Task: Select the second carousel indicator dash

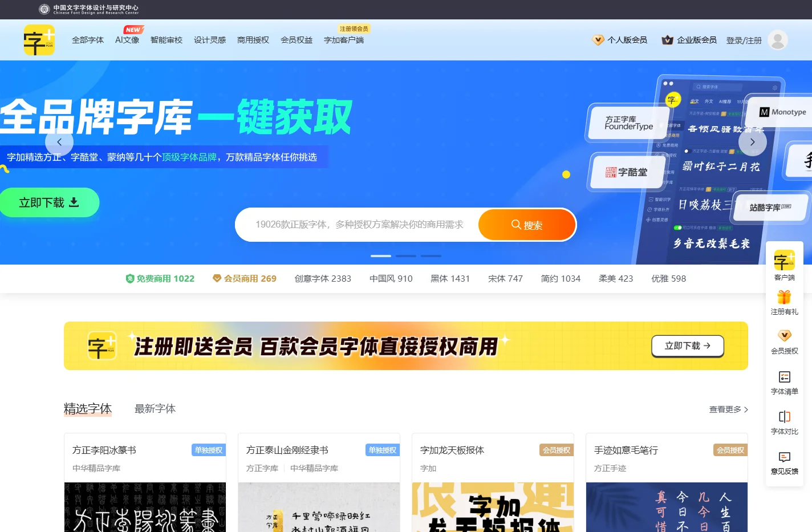Action: pyautogui.click(x=406, y=256)
